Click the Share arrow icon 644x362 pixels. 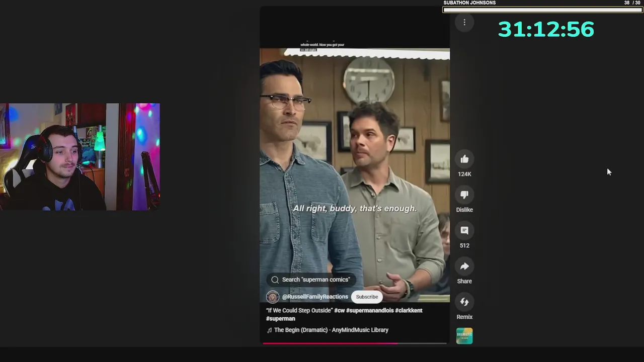point(464,266)
